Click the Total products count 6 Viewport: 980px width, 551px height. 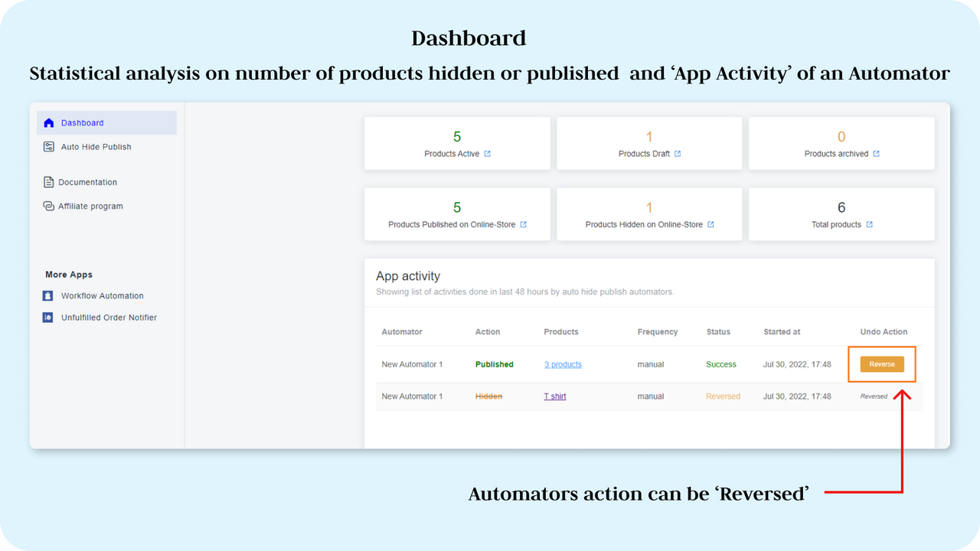pyautogui.click(x=841, y=207)
